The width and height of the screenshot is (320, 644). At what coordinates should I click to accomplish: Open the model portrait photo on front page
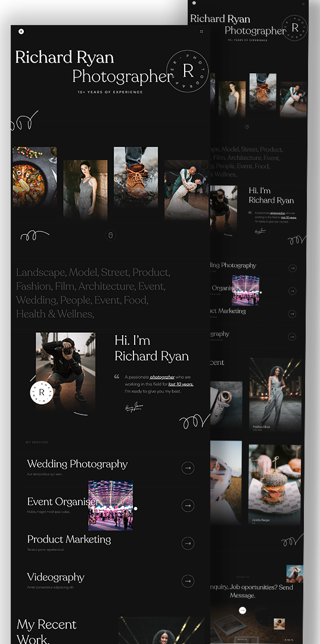click(85, 190)
